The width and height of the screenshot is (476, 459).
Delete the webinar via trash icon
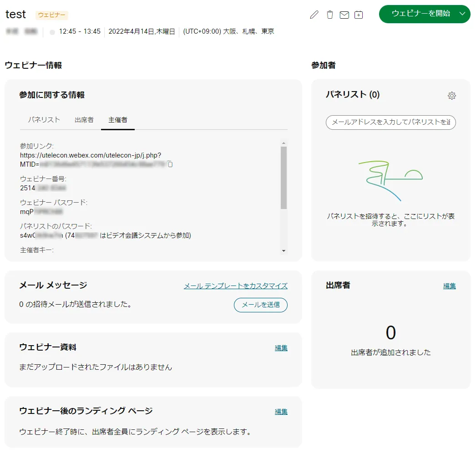(329, 15)
